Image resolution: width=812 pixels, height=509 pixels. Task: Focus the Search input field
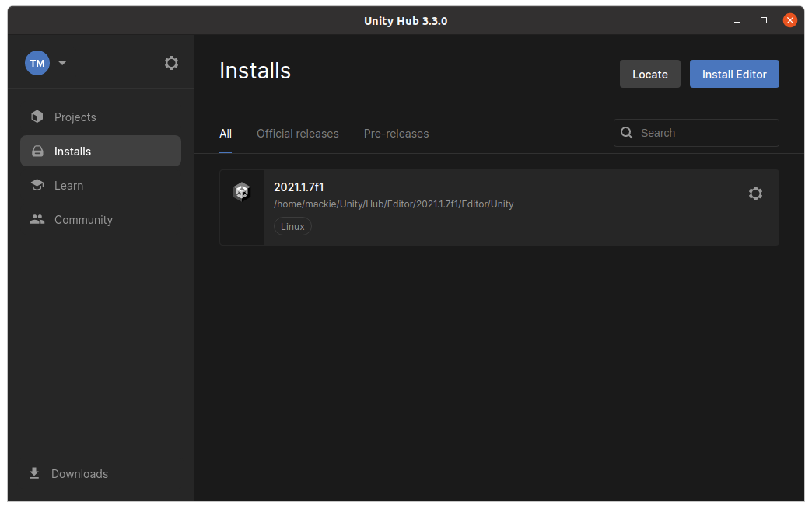pos(697,133)
